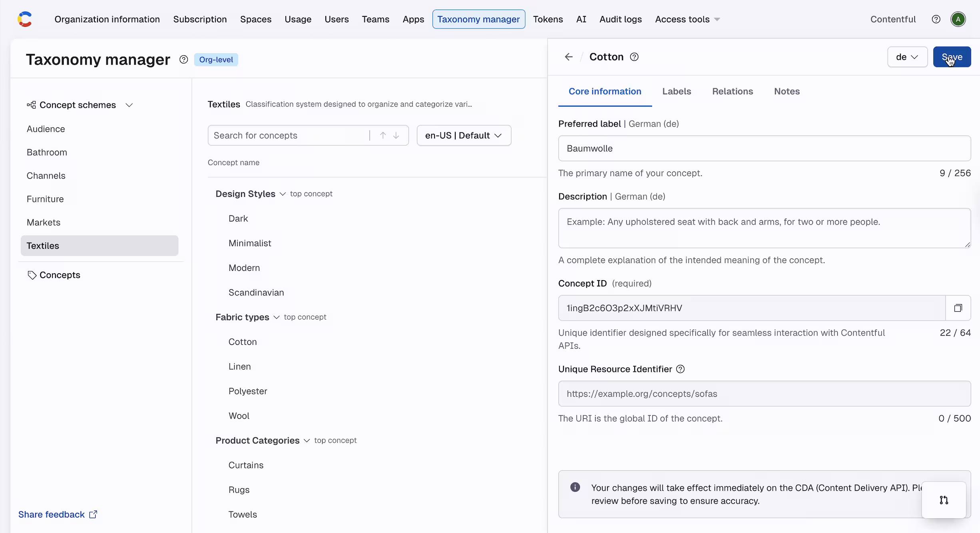Click the Concept schemes tree icon
980x533 pixels.
(31, 105)
